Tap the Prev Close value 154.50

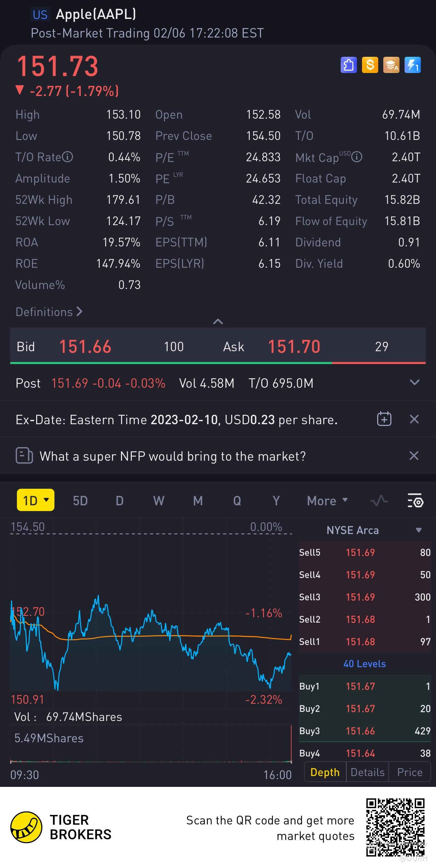pos(263,136)
